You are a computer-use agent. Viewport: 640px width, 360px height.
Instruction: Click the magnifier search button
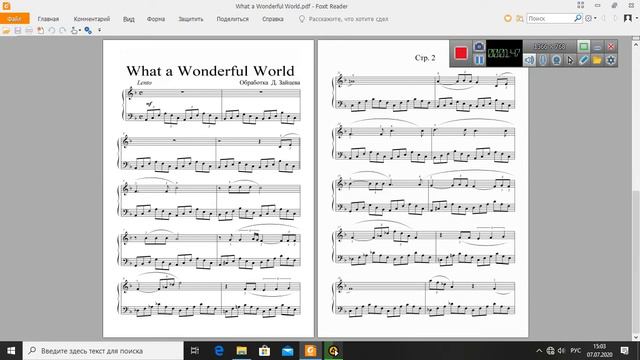click(x=578, y=18)
